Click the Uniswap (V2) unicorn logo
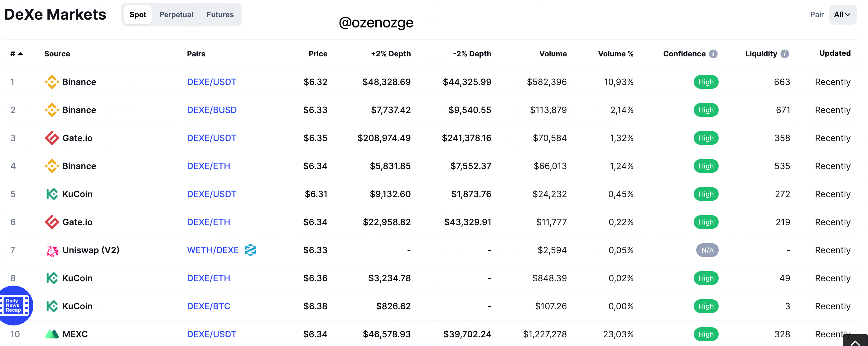 click(x=52, y=250)
